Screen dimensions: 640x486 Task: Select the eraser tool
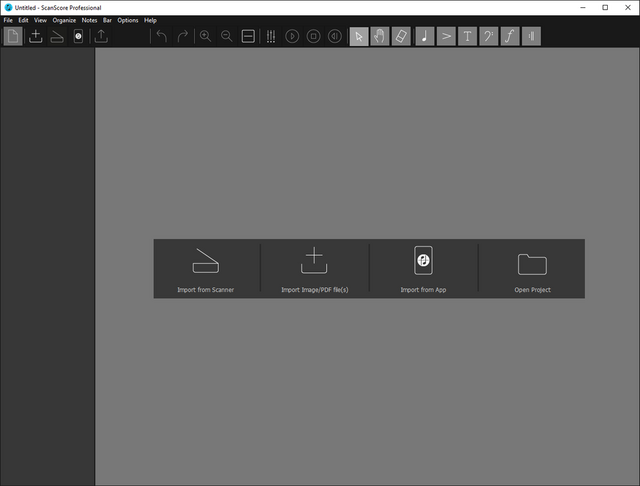pyautogui.click(x=401, y=36)
